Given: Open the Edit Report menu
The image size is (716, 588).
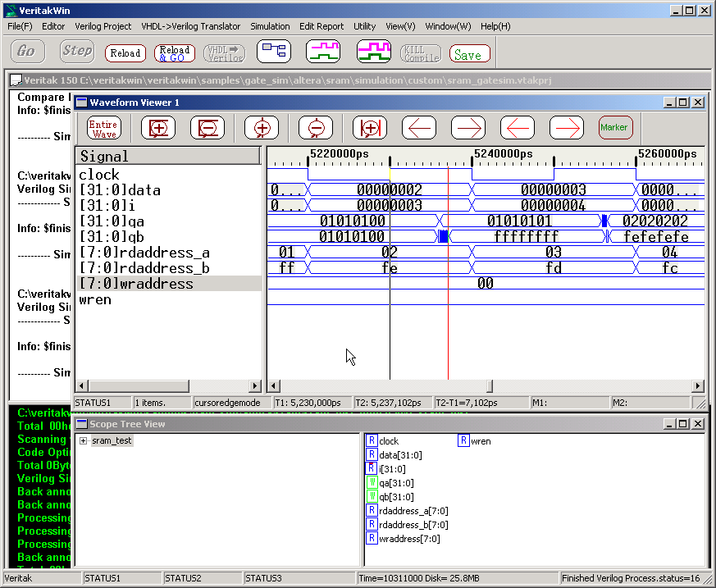Looking at the screenshot, I should click(x=322, y=26).
